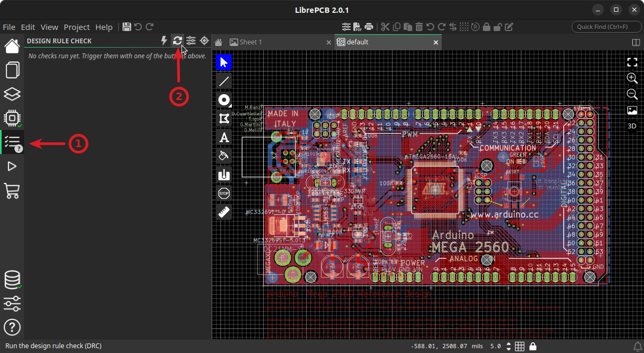Paste from clipboard toolbar icon
Image resolution: width=644 pixels, height=353 pixels.
click(x=407, y=27)
